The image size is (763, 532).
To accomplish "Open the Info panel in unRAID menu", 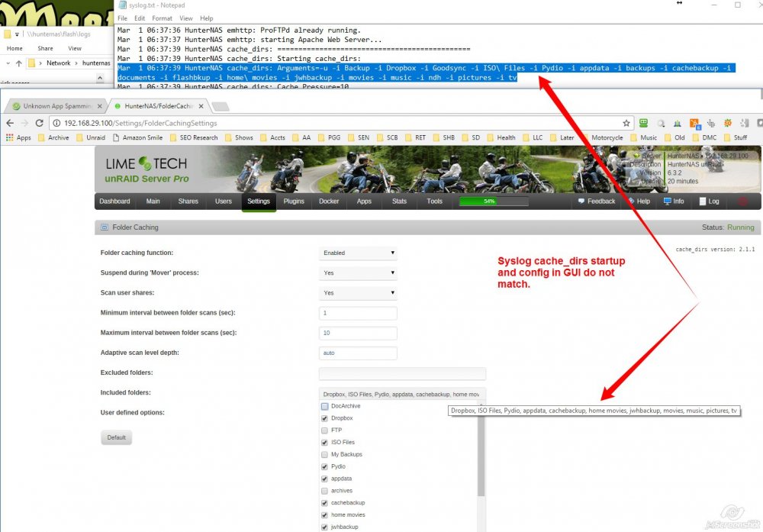I will pos(674,201).
